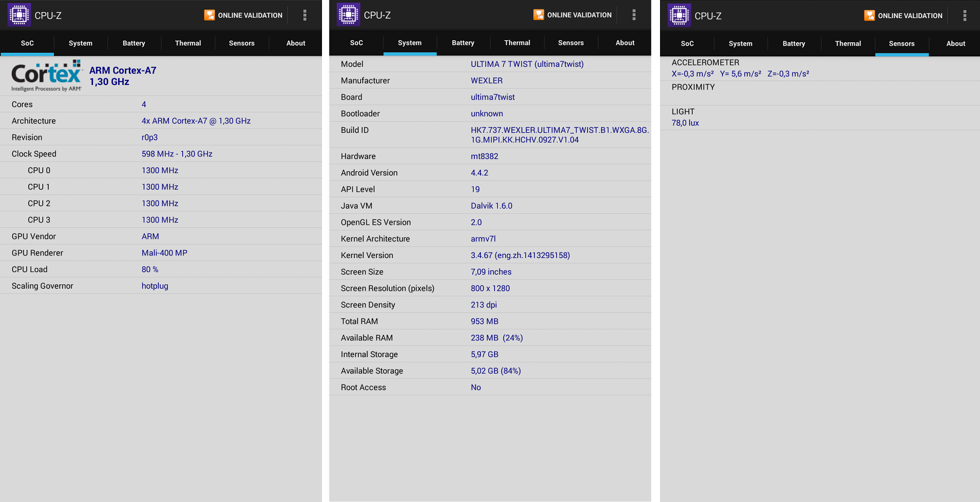This screenshot has width=980, height=502.
Task: Click the Cortex logo image
Action: coord(47,76)
